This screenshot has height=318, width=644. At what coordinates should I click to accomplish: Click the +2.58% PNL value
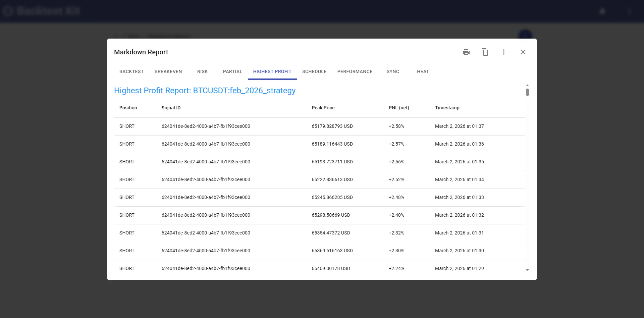click(396, 126)
